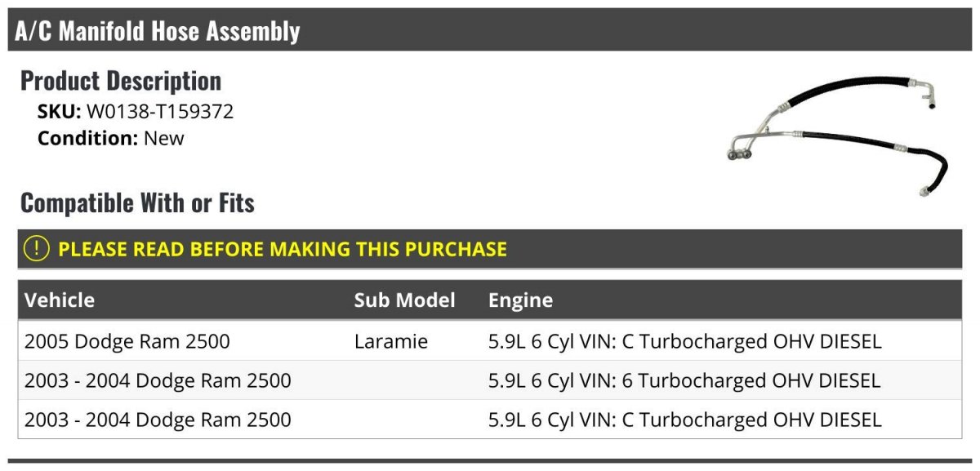This screenshot has width=980, height=471.
Task: Click the yellow exclamation warning icon
Action: 37,249
